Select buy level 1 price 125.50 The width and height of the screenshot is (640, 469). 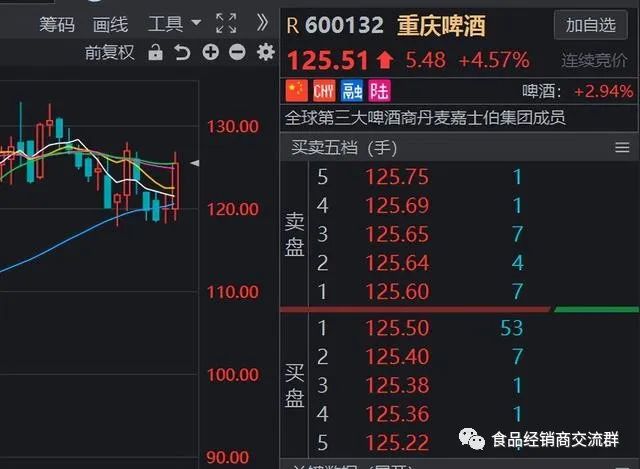point(397,328)
